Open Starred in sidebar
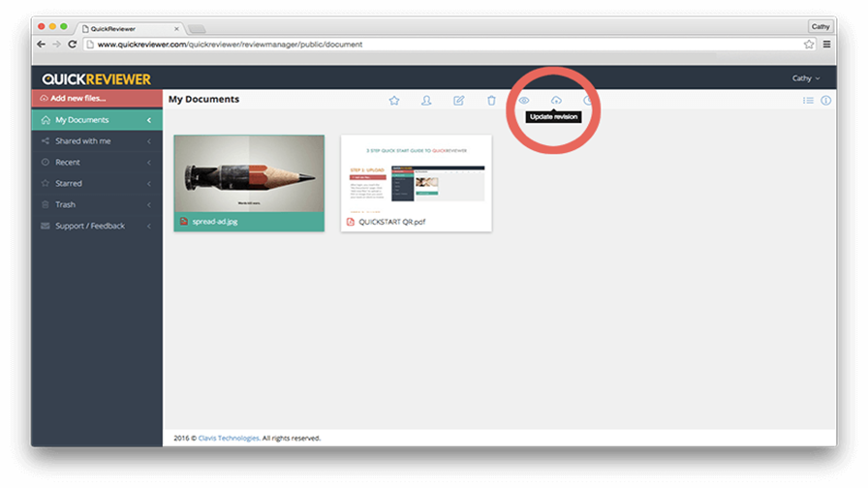Viewport: 868px width, 488px height. point(97,183)
